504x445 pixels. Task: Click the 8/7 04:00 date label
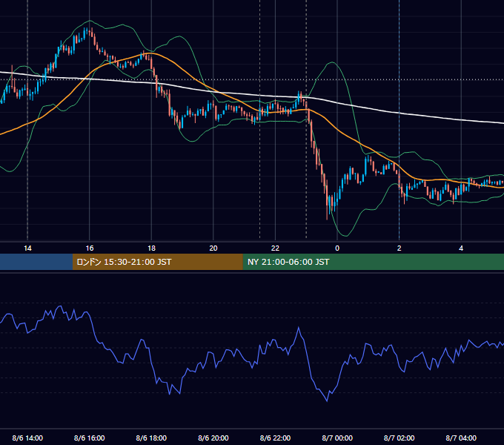pos(461,438)
